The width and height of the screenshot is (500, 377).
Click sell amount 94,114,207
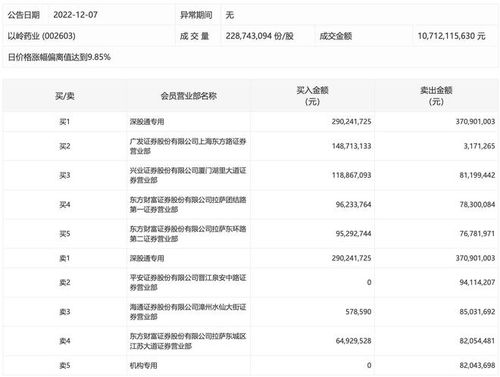tap(477, 283)
